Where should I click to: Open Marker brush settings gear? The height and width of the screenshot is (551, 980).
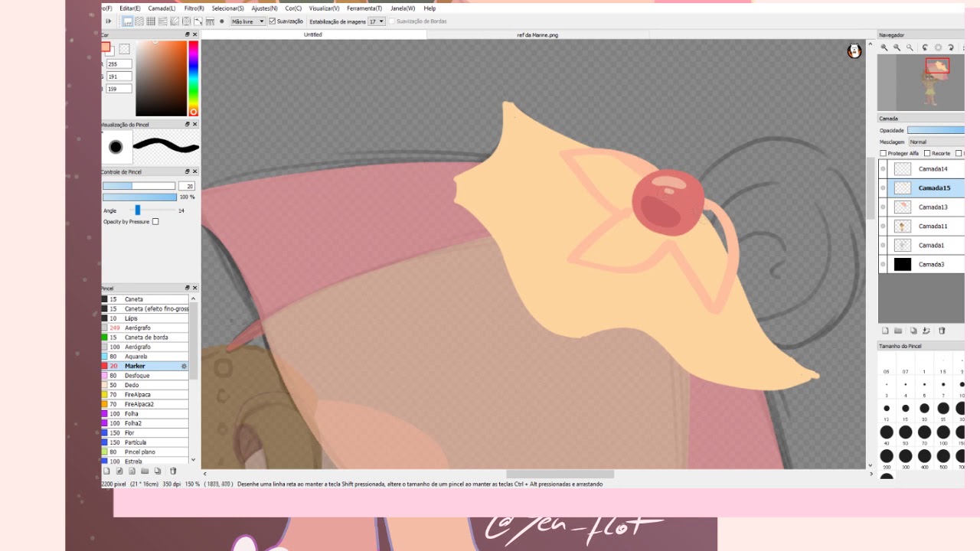[x=184, y=366]
